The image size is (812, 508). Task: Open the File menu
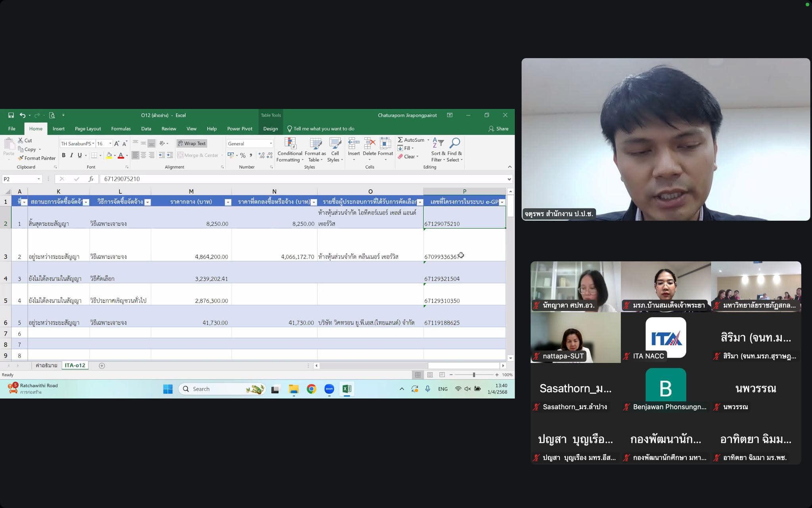click(12, 129)
